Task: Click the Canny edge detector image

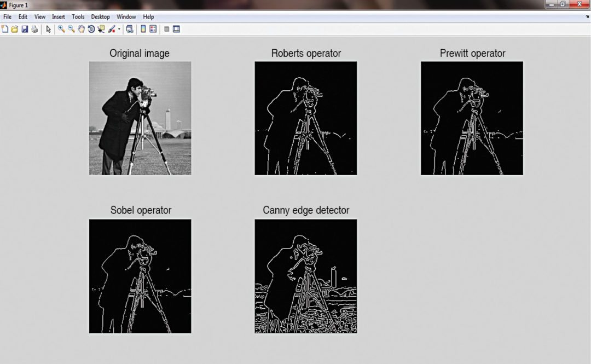Action: click(306, 276)
